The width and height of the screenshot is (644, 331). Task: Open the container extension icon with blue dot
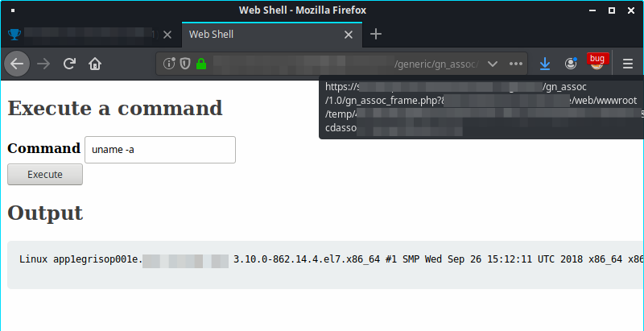(x=571, y=64)
